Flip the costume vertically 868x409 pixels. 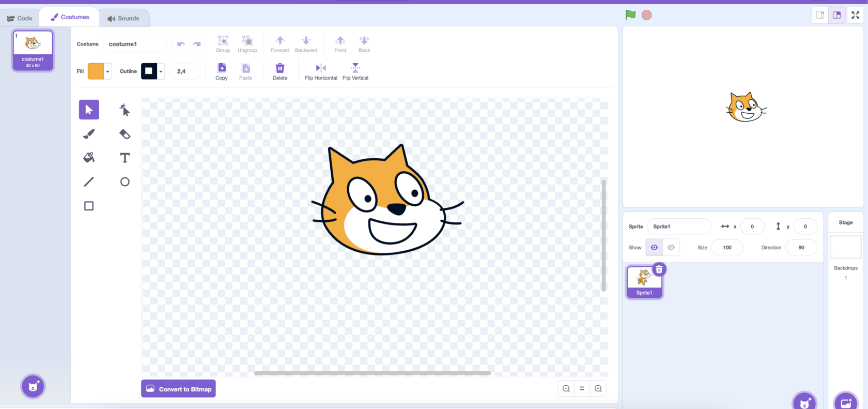tap(355, 71)
